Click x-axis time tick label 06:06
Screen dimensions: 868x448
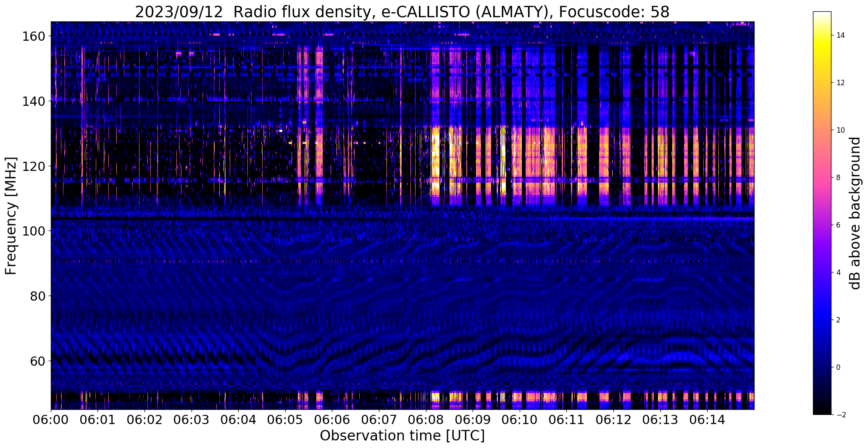332,419
